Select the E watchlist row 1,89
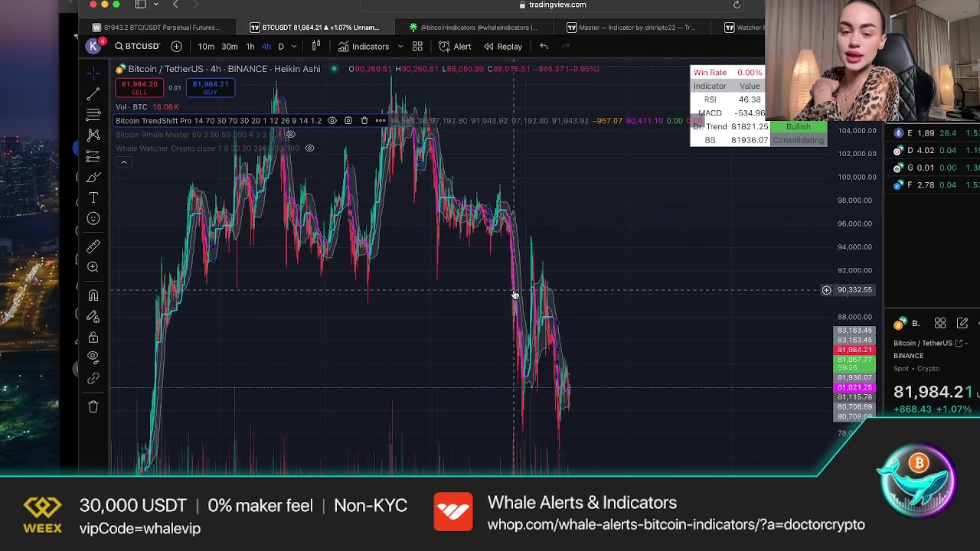 click(x=934, y=133)
